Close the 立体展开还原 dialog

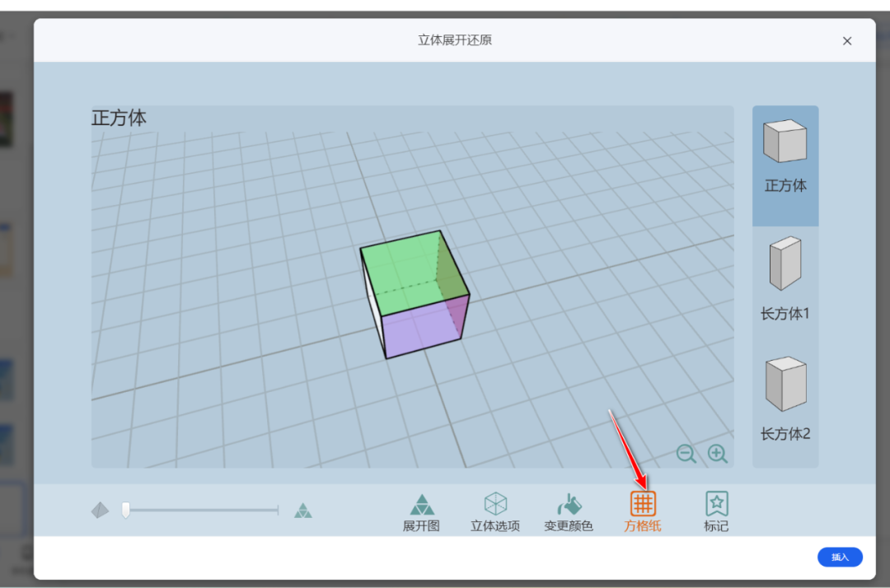point(847,41)
